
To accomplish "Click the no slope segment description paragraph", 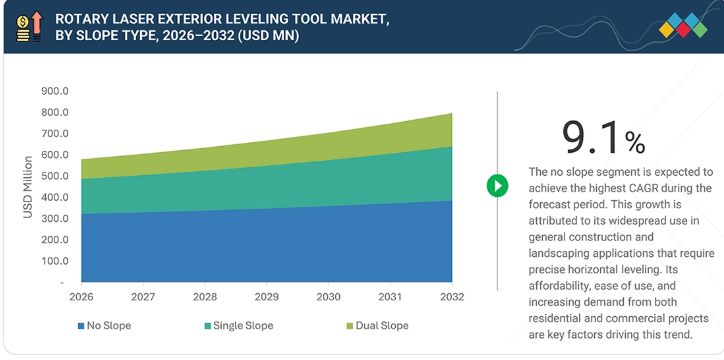I will (x=621, y=253).
